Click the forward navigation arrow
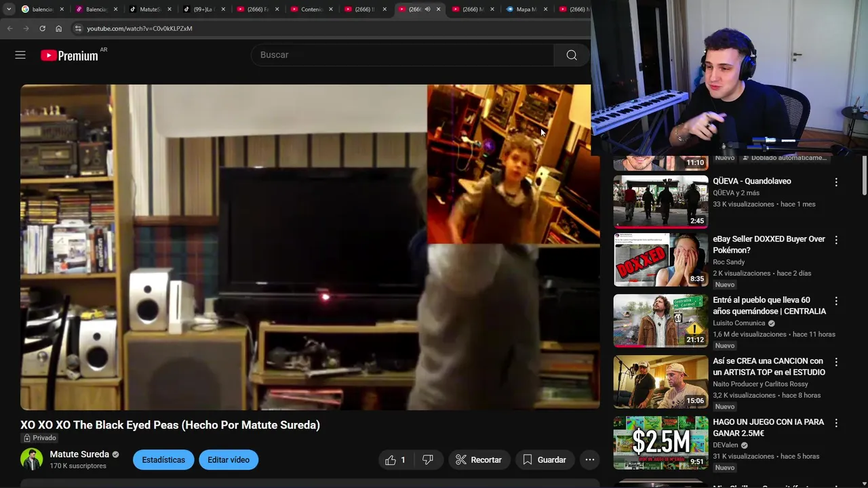Screen dimensions: 868x488 point(26,28)
